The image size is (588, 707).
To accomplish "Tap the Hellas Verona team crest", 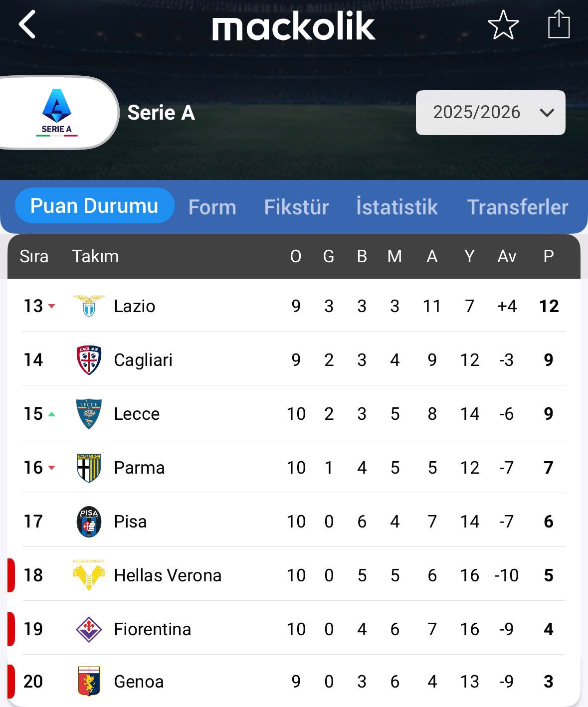I will (89, 575).
